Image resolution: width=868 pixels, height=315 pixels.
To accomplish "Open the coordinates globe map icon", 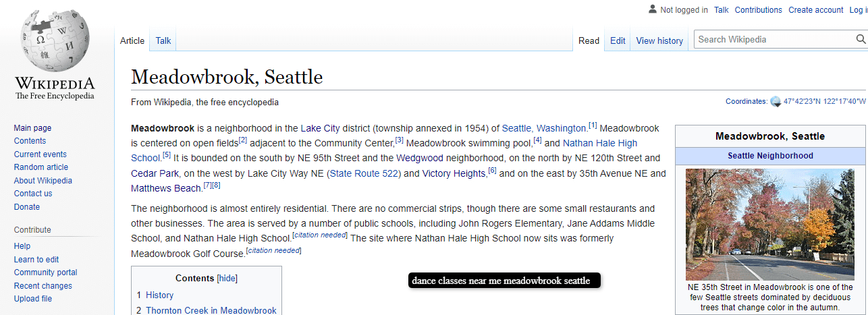I will pos(776,102).
